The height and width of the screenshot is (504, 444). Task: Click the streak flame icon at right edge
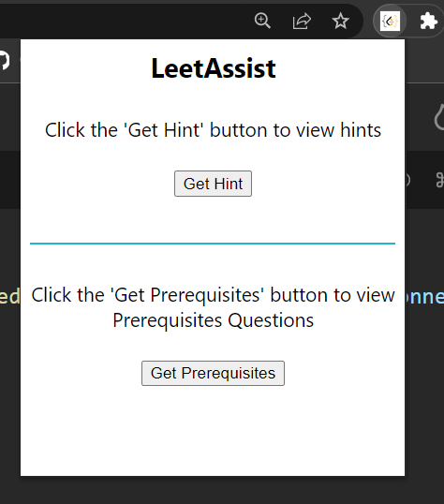pos(439,117)
